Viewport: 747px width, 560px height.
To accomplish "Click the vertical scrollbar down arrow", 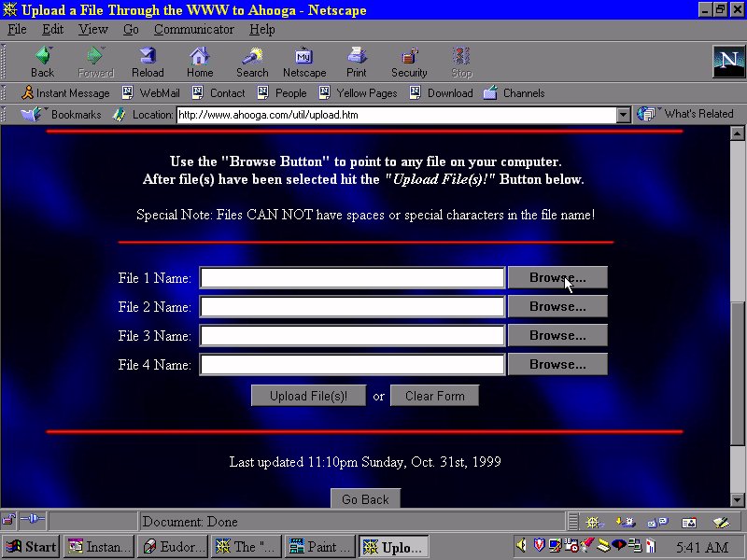I will pos(737,499).
